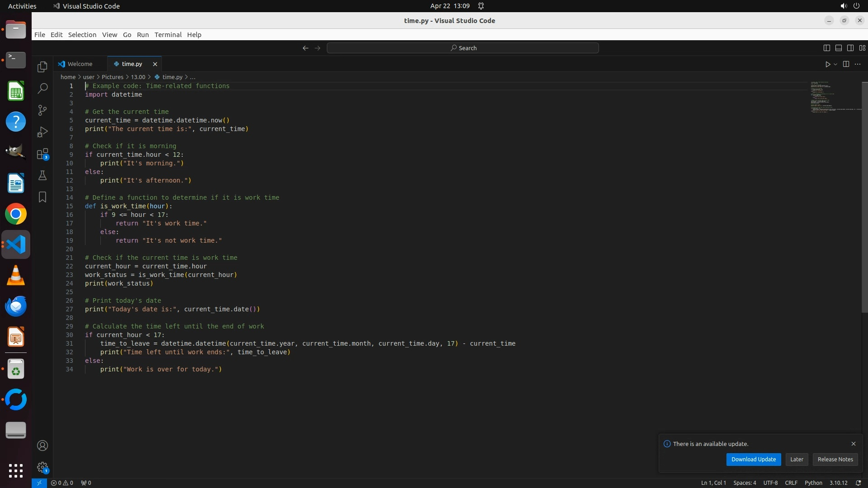Click the Release Notes button
The image size is (868, 488).
[835, 459]
